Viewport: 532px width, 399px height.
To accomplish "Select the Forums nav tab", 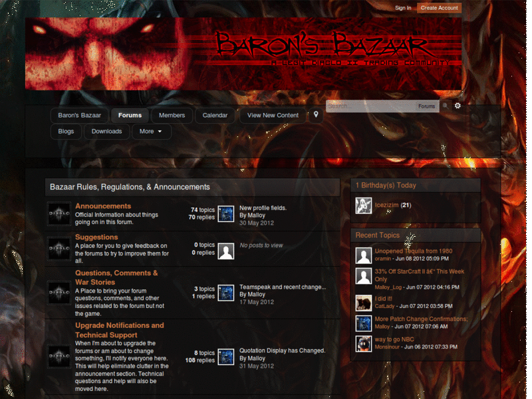I will 130,115.
